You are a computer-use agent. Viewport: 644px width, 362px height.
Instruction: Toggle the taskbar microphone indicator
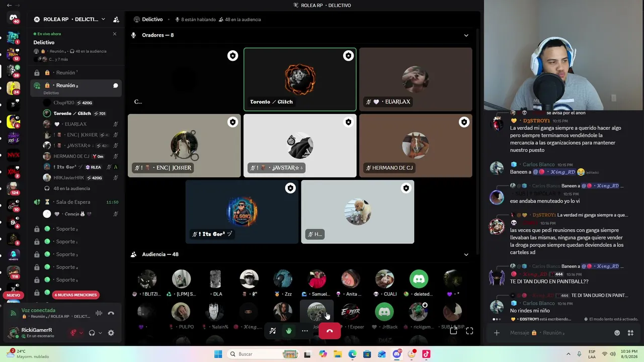point(579,354)
